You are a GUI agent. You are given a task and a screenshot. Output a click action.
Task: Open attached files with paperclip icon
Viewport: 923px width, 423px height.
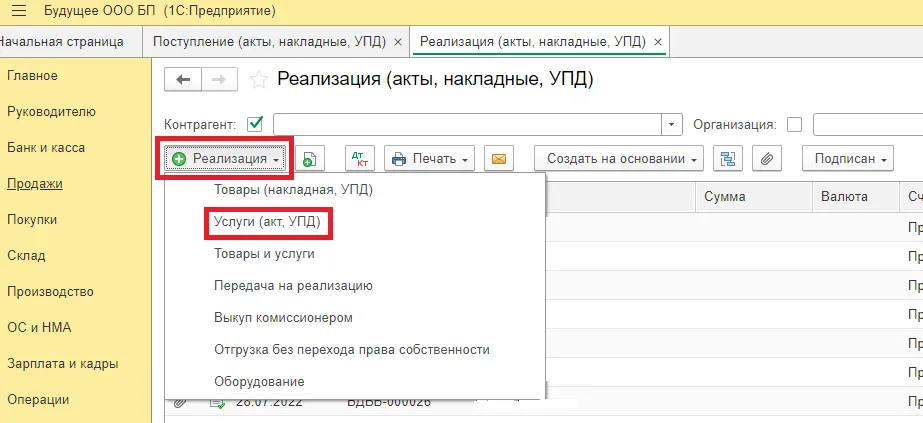[766, 159]
